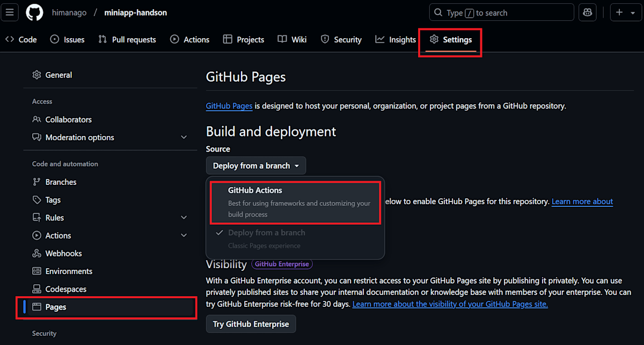
Task: Click the Environments server icon
Action: point(36,271)
